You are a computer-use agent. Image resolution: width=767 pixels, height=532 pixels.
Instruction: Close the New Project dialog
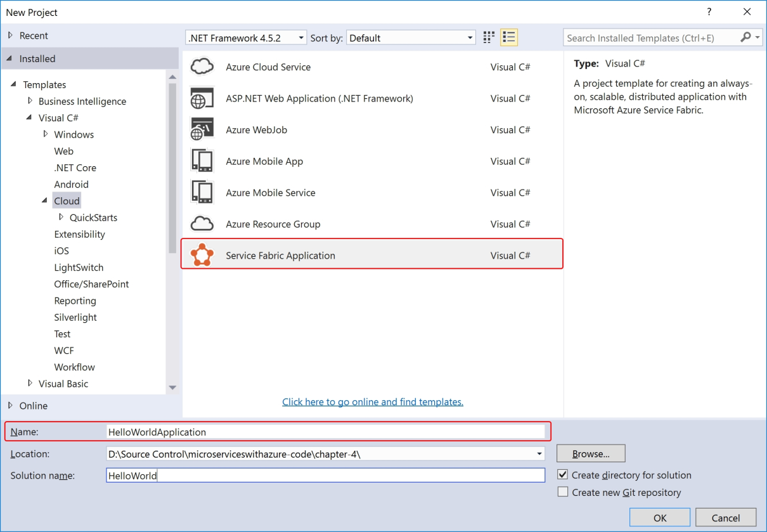click(747, 12)
